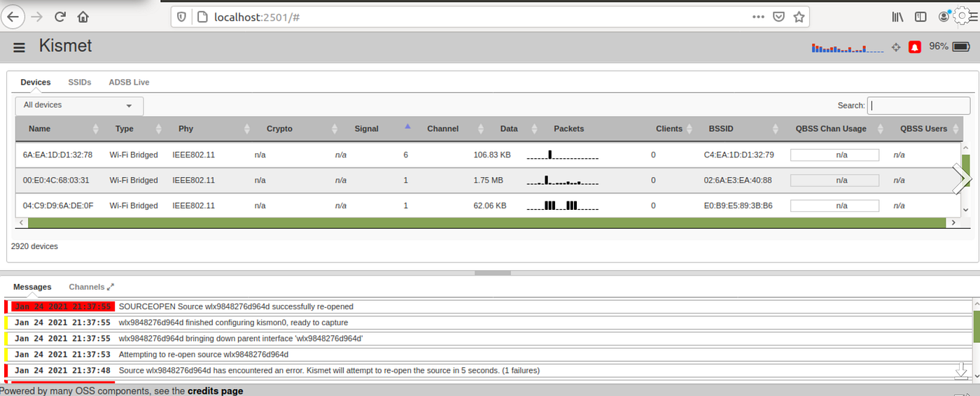Click the Kismet packet rate graph
This screenshot has width=980, height=396.
click(848, 48)
